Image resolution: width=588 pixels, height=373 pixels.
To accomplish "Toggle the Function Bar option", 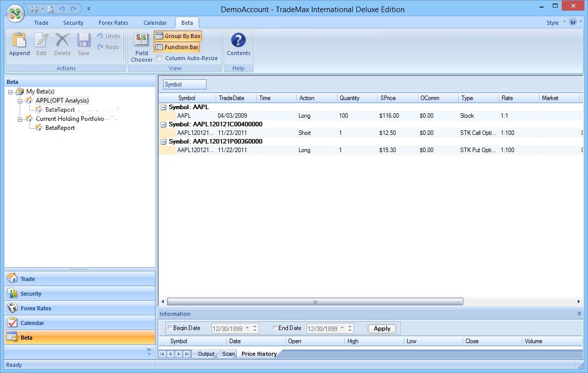I will coord(177,47).
